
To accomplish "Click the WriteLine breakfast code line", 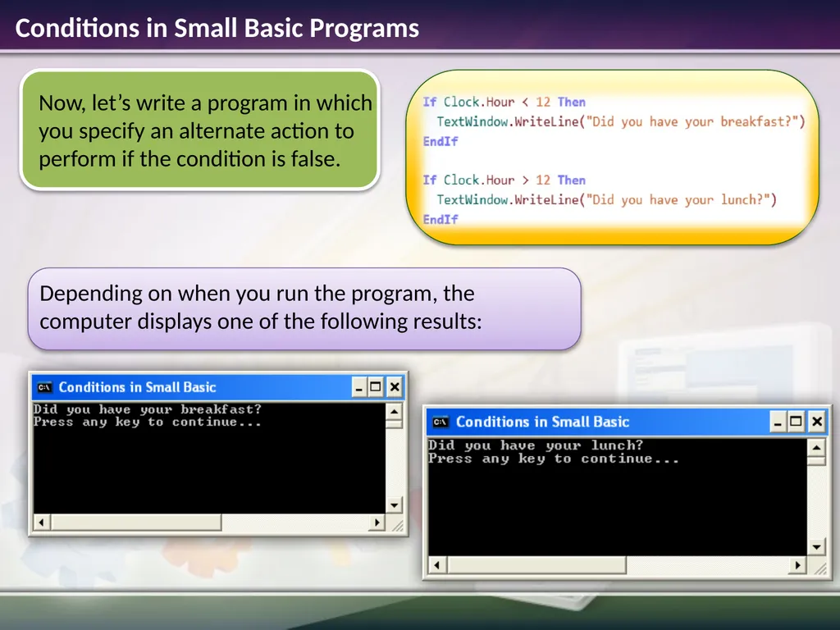I will (x=621, y=121).
